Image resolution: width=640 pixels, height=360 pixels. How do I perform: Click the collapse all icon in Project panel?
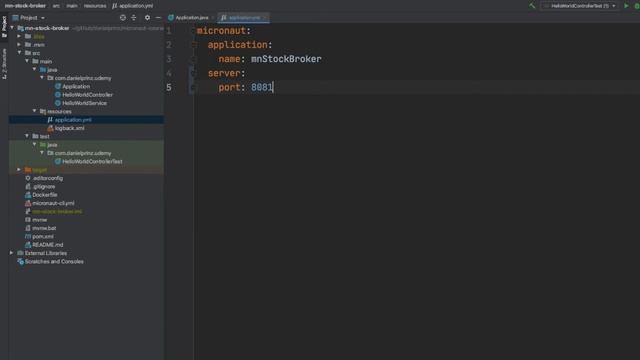point(133,18)
